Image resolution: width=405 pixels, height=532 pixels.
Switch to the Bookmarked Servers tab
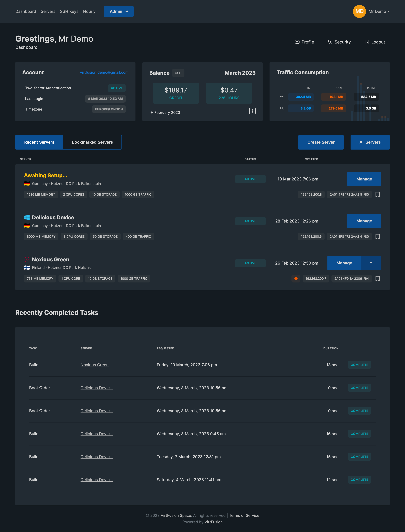92,142
